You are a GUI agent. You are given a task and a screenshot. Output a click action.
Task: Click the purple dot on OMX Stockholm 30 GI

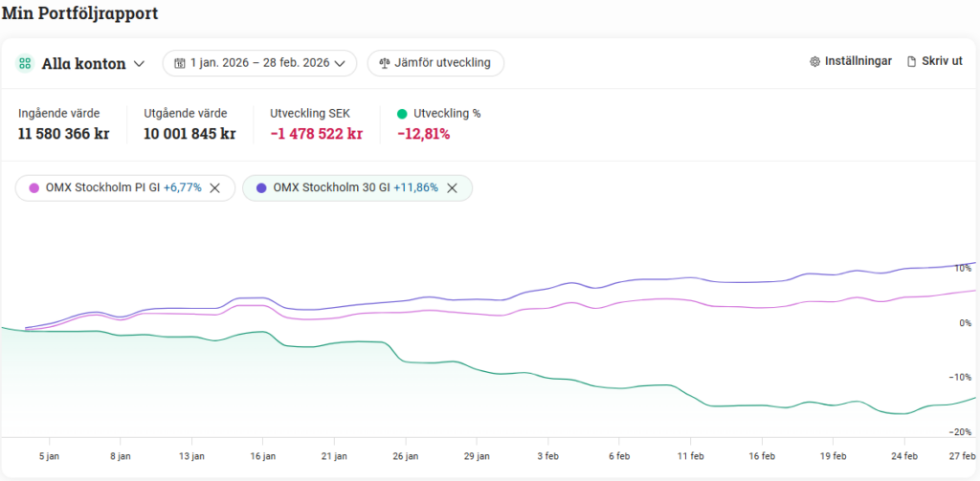point(261,188)
